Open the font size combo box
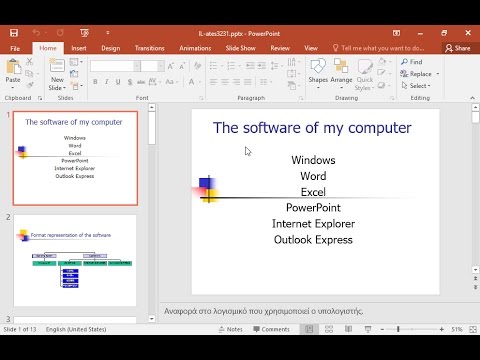The height and width of the screenshot is (360, 480). 152,66
